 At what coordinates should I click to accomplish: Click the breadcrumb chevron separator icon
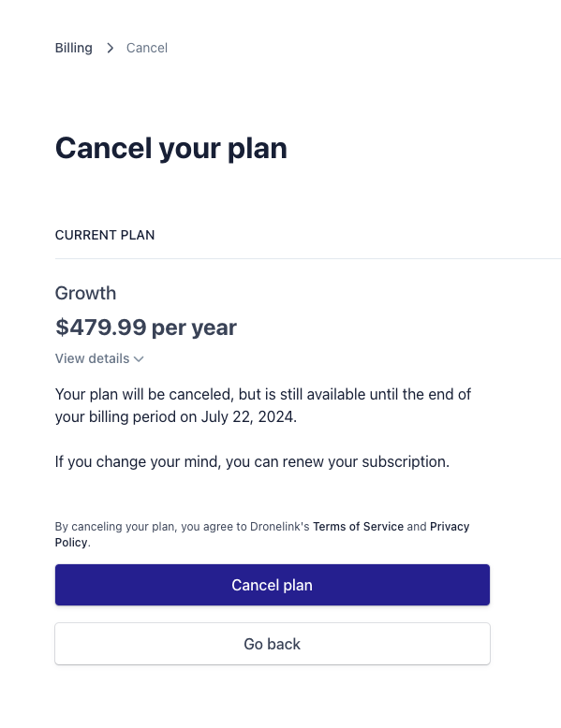(x=110, y=48)
